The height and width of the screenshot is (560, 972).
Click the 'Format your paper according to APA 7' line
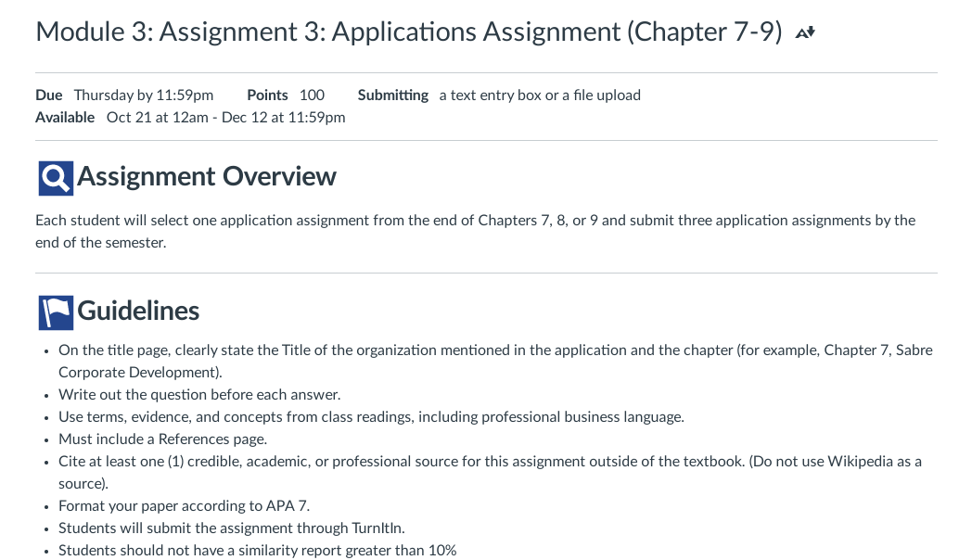click(185, 506)
